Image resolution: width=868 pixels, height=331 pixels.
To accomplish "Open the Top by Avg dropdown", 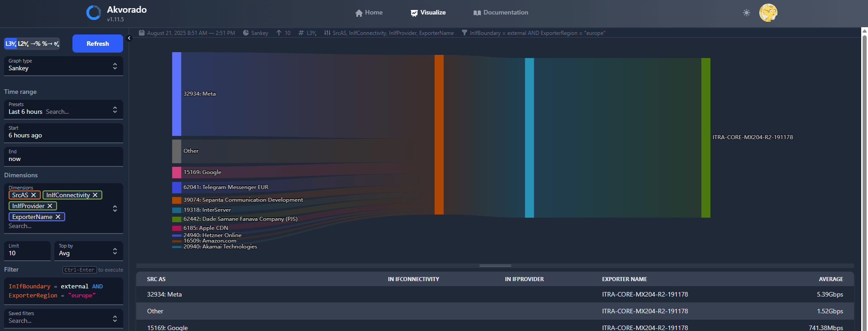I will 88,251.
